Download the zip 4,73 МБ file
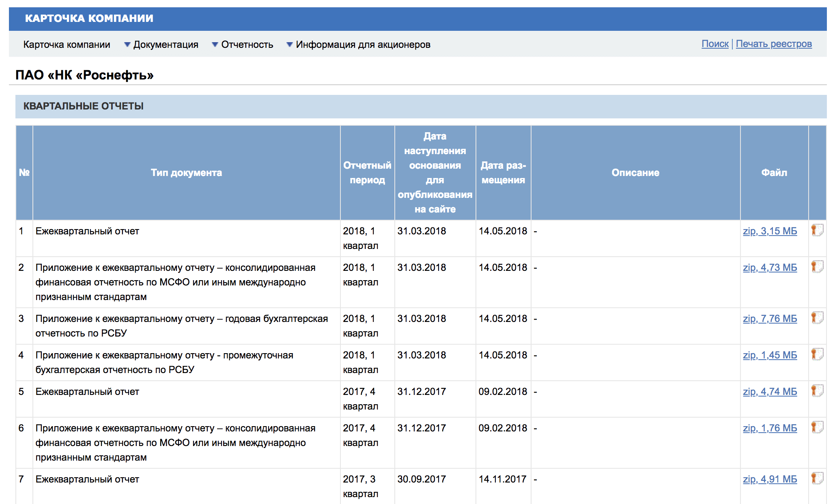The height and width of the screenshot is (504, 835). click(770, 268)
